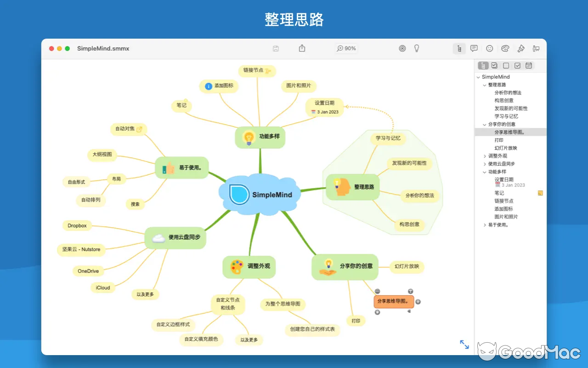Switch to the outline list tab in sidebar
This screenshot has width=588, height=368.
(483, 65)
